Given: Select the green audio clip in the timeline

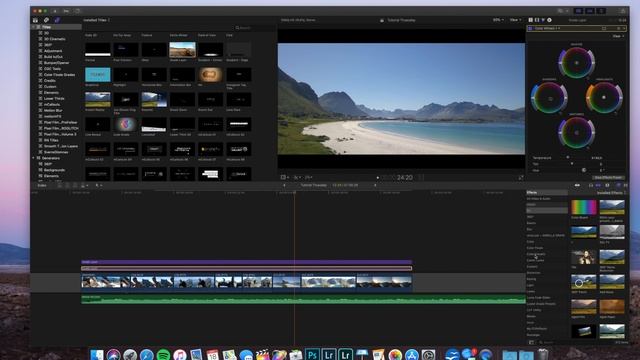Looking at the screenshot, I should 303,300.
